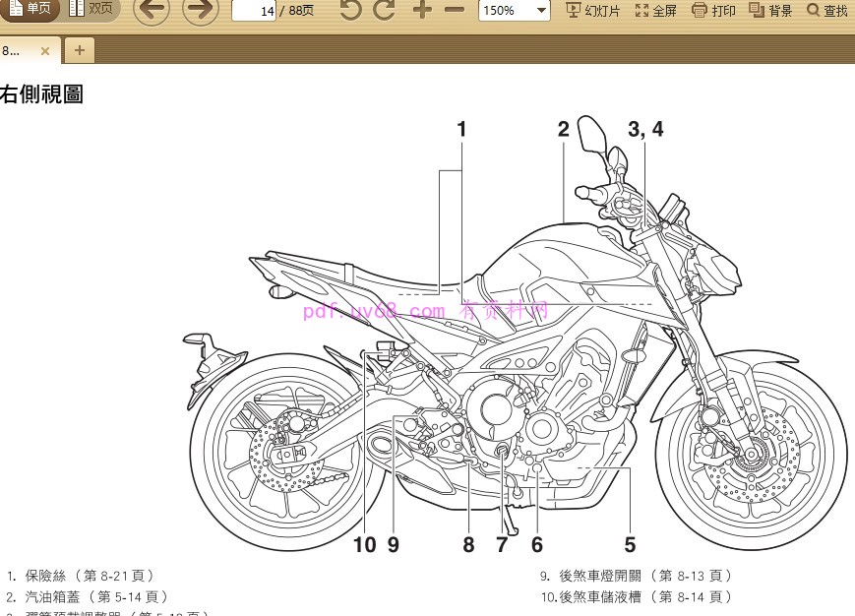Screen dimensions: 855x616
Task: Start slideshow mode (幻灯片)
Action: [x=593, y=11]
